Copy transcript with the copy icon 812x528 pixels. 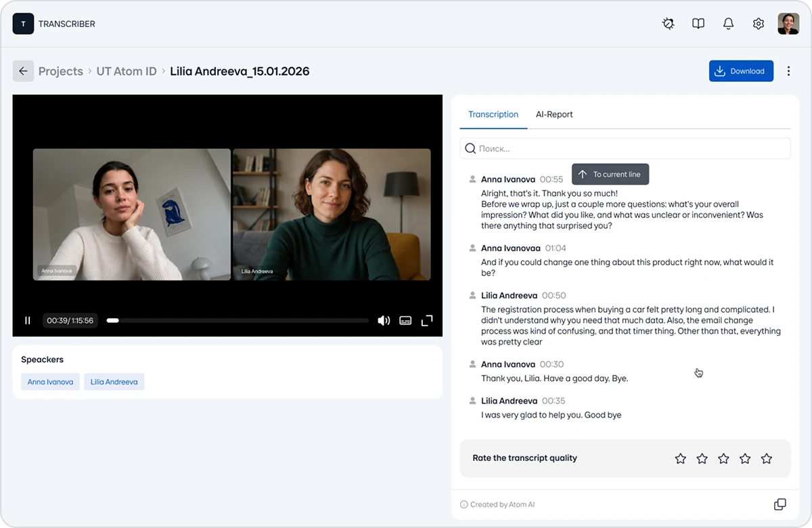pos(780,504)
